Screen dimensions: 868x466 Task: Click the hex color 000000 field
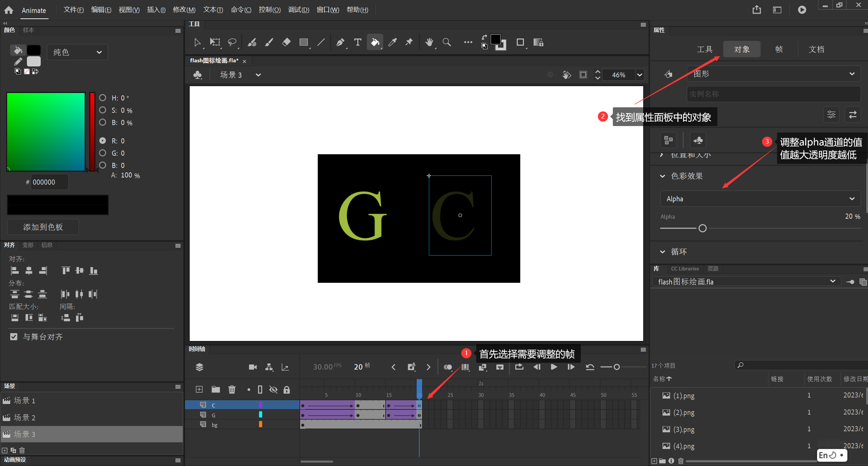[x=49, y=182]
